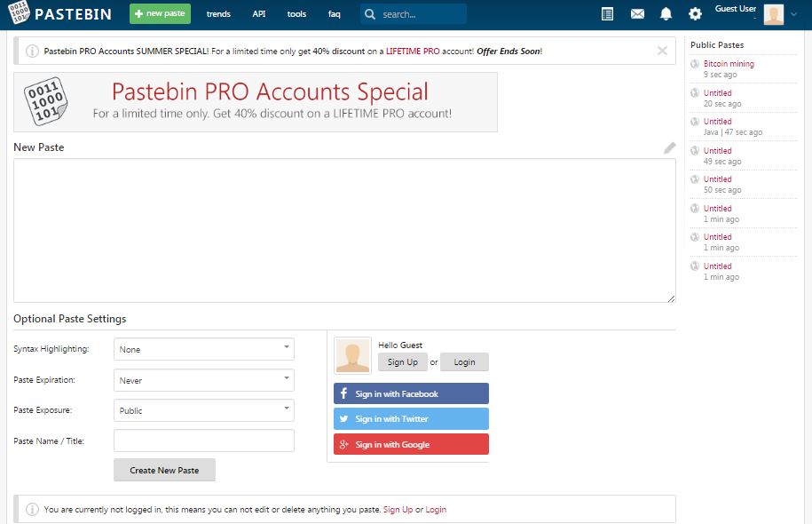This screenshot has width=812, height=524.
Task: Click the Create New Paste button
Action: click(x=164, y=471)
